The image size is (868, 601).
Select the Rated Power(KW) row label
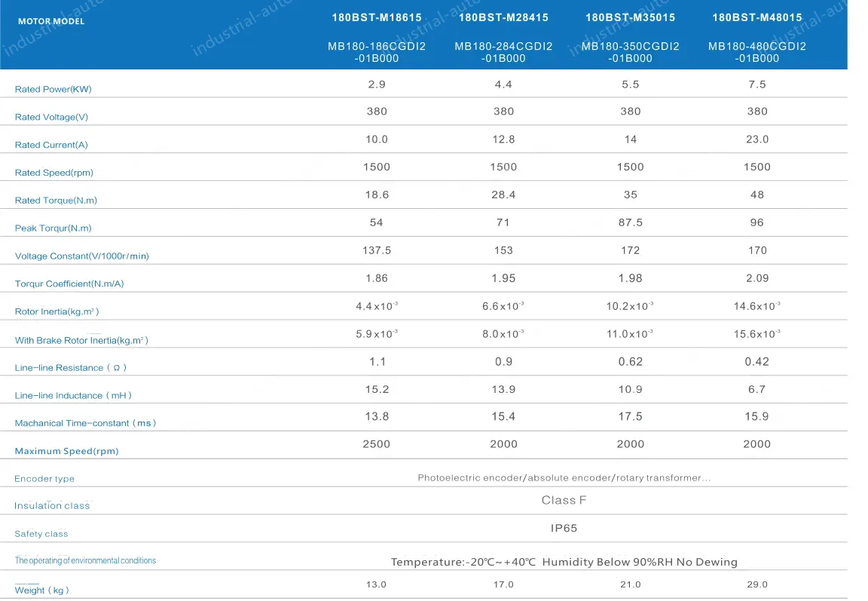53,90
